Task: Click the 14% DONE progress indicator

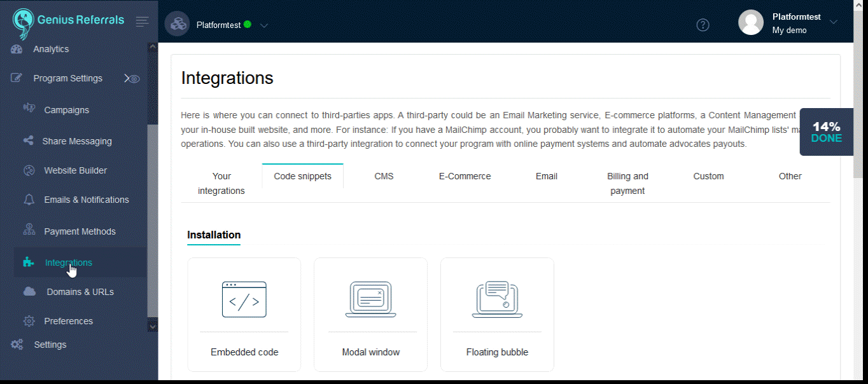Action: 826,132
